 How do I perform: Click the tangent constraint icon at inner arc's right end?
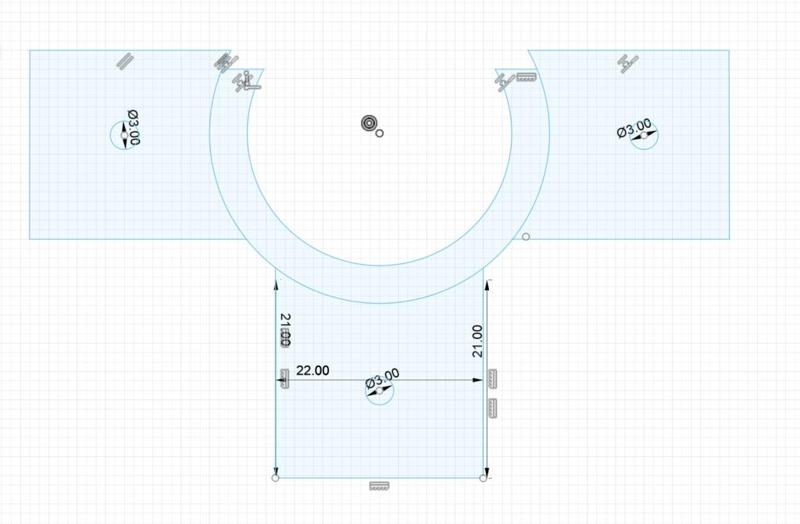pos(505,82)
